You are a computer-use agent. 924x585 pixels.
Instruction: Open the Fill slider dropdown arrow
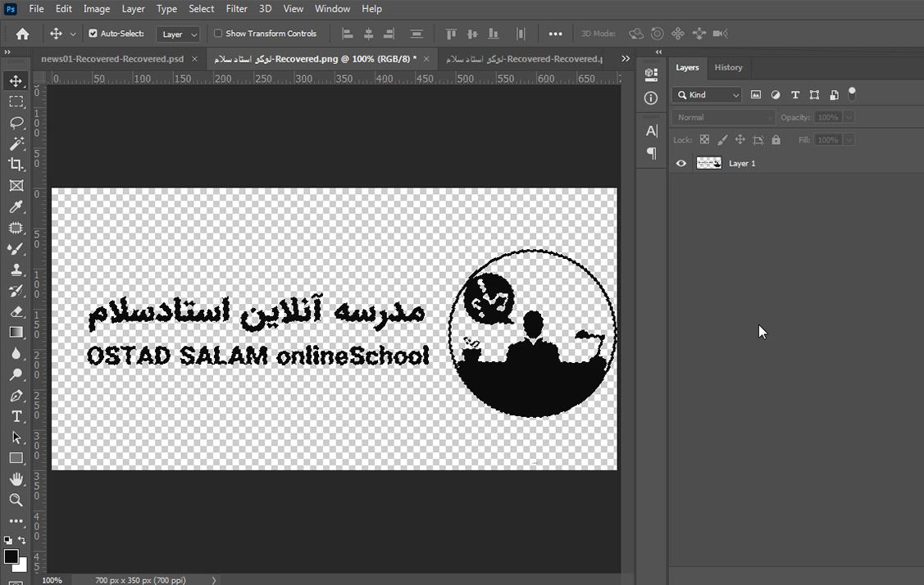tap(849, 139)
